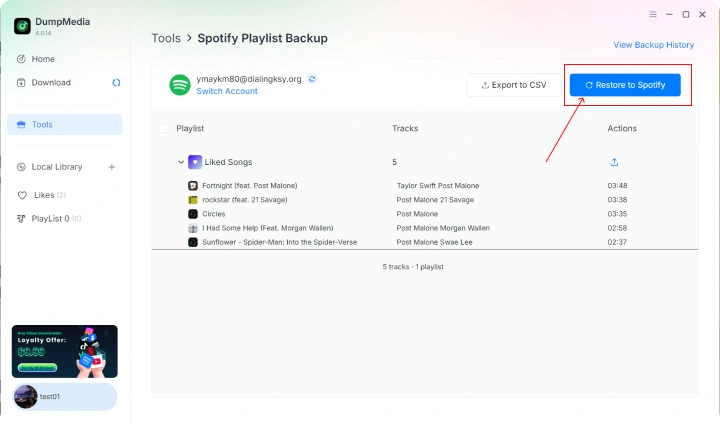Click Switch Account link
Viewport: 720px width, 425px height.
tap(227, 91)
